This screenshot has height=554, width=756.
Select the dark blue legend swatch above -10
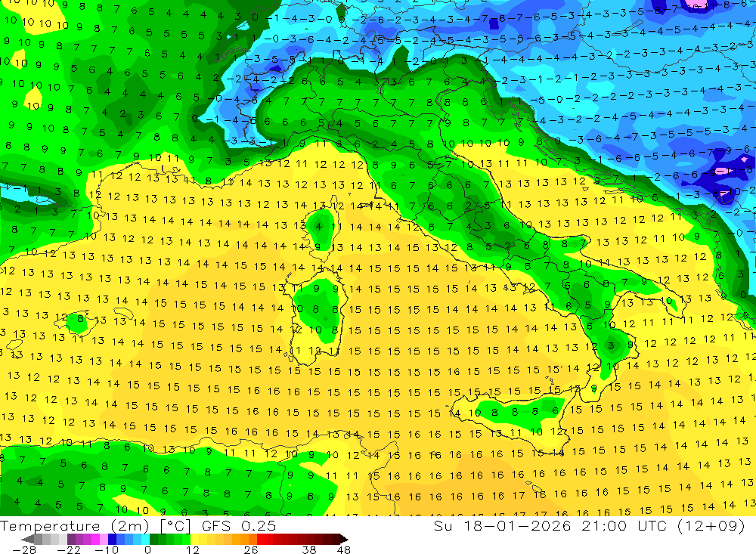tap(112, 539)
